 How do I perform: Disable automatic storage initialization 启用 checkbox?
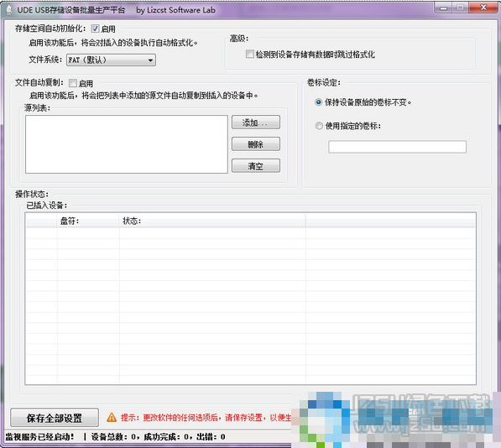(95, 29)
